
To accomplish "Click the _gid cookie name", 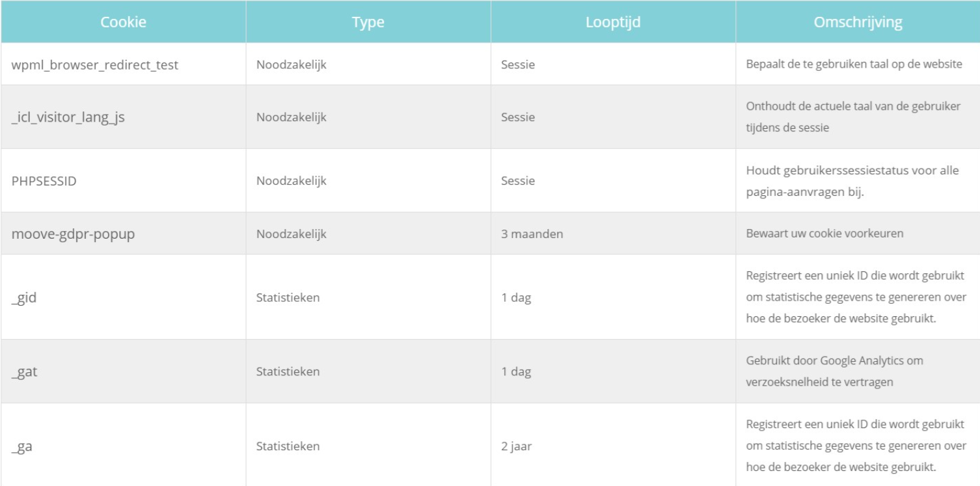I will pyautogui.click(x=24, y=298).
